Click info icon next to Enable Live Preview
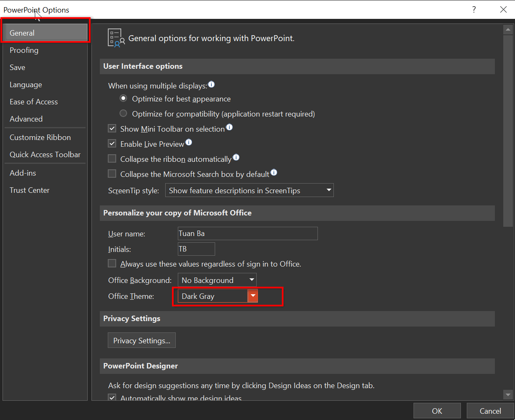This screenshot has width=515, height=420. [189, 143]
